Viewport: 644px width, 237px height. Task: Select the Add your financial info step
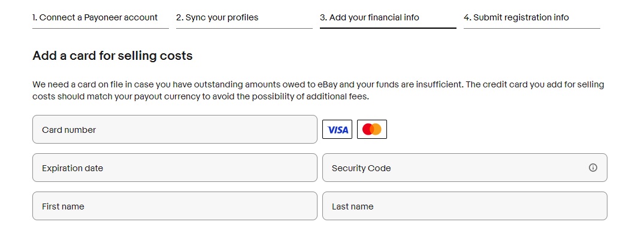370,17
